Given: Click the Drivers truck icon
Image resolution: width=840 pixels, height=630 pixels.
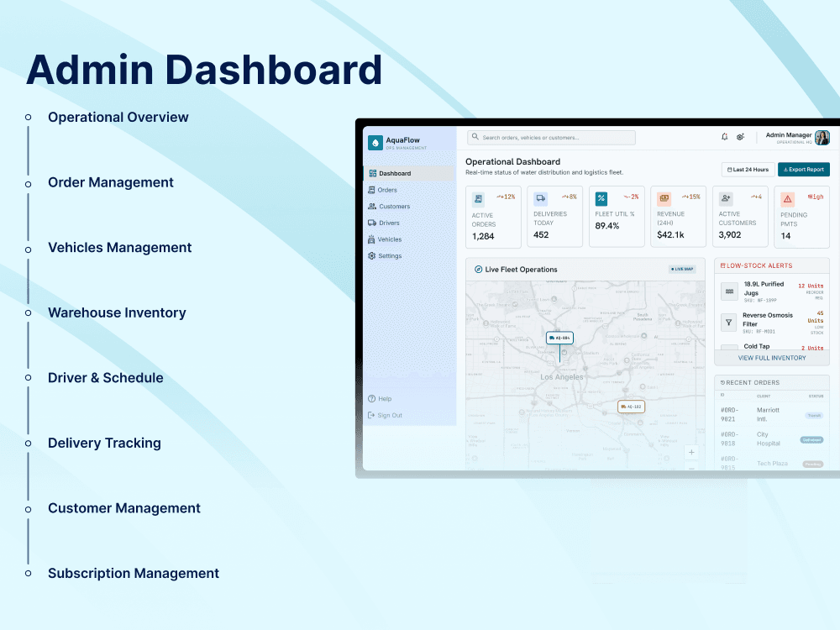Looking at the screenshot, I should point(372,223).
